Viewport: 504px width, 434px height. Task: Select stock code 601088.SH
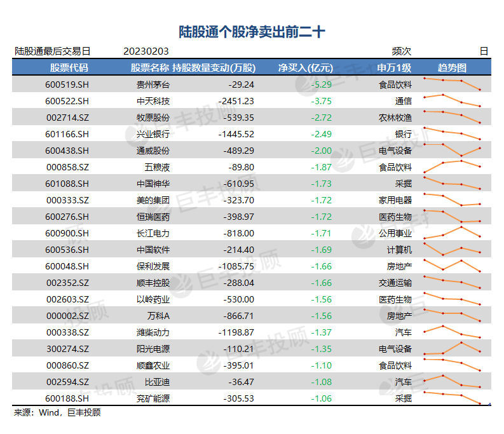click(x=67, y=184)
